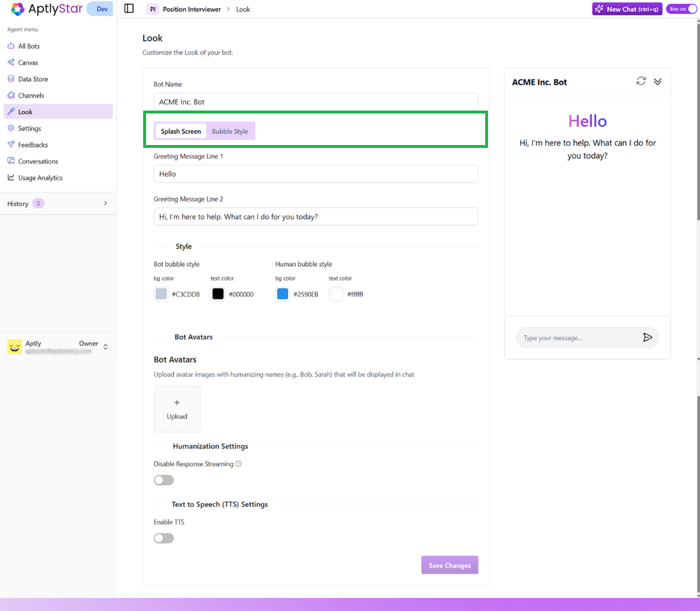
Task: Click the All Bots robot icon
Action: pos(11,46)
